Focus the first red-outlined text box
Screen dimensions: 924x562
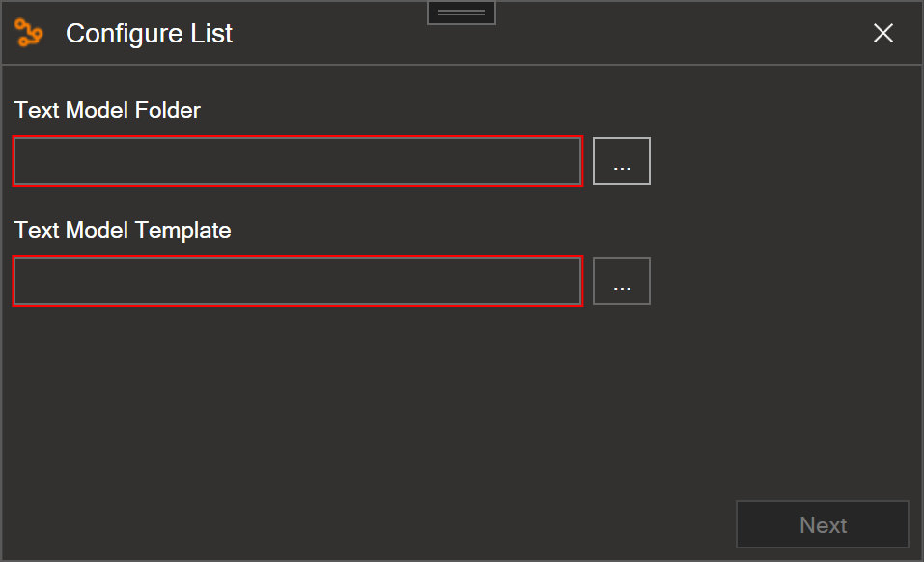click(x=297, y=161)
